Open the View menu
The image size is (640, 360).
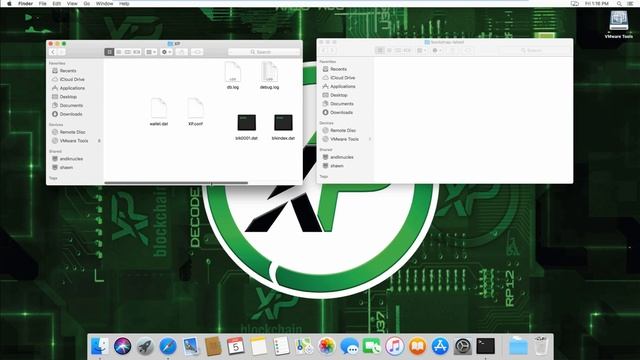(72, 3)
